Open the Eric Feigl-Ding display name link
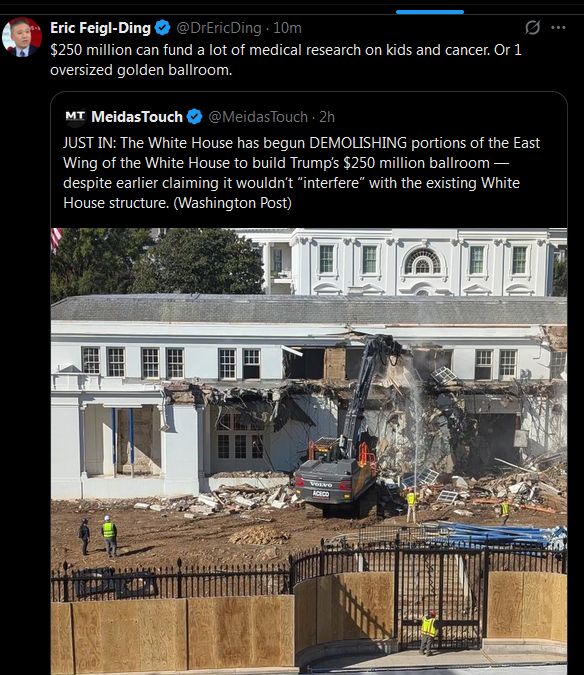This screenshot has width=584, height=675. click(x=100, y=28)
